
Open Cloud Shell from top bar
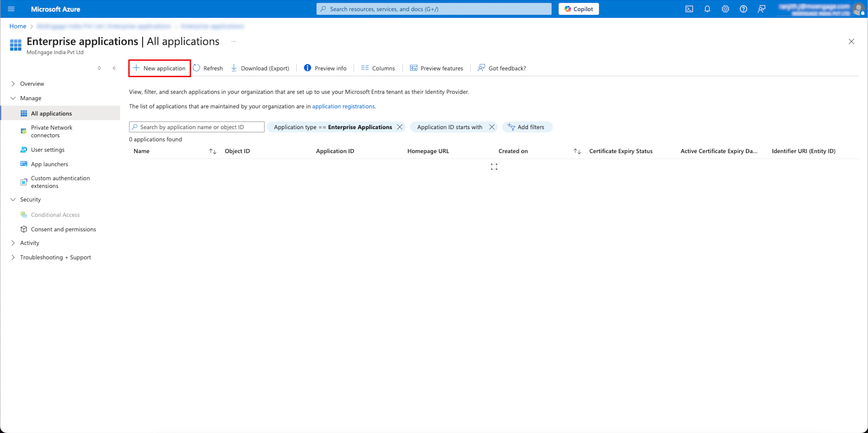point(689,9)
